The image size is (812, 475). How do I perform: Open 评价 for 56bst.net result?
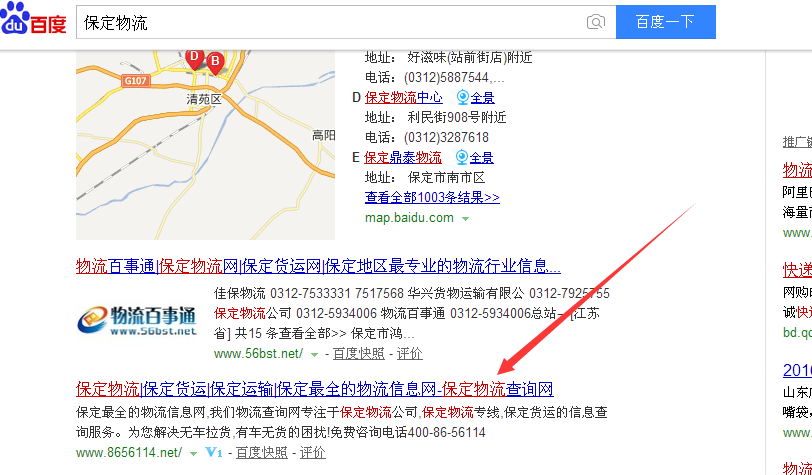(x=410, y=354)
